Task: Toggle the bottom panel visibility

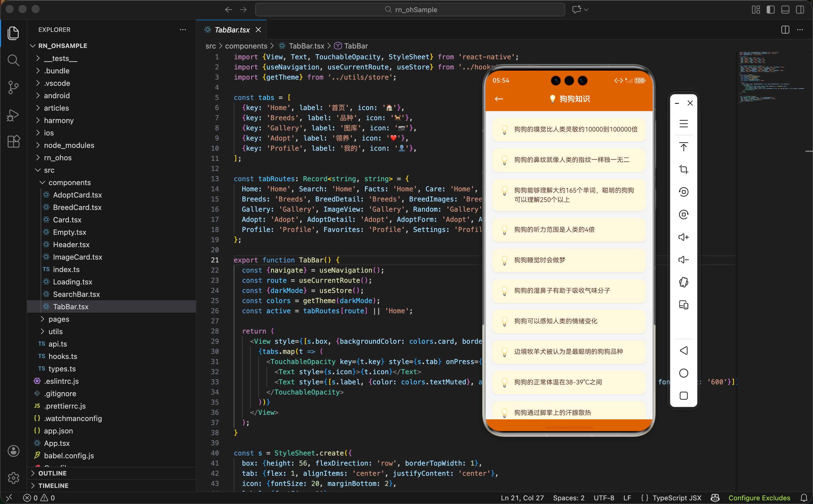Action: (785, 10)
